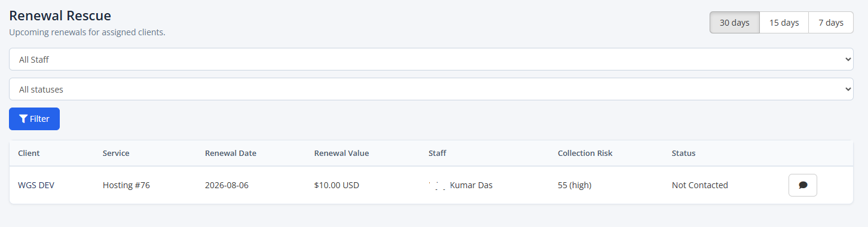
Task: Switch to the 15 days range
Action: (x=784, y=23)
